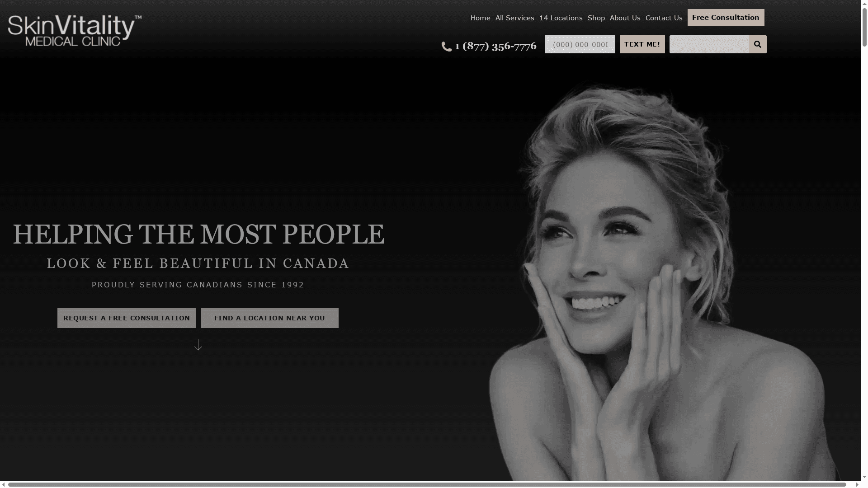The image size is (868, 488).
Task: Click the search magnifier icon button
Action: pyautogui.click(x=757, y=44)
